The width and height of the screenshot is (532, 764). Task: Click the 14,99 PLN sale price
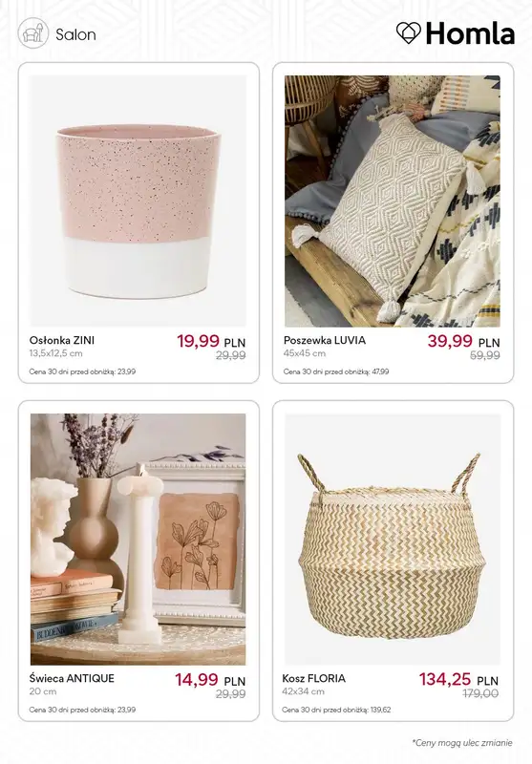(210, 680)
